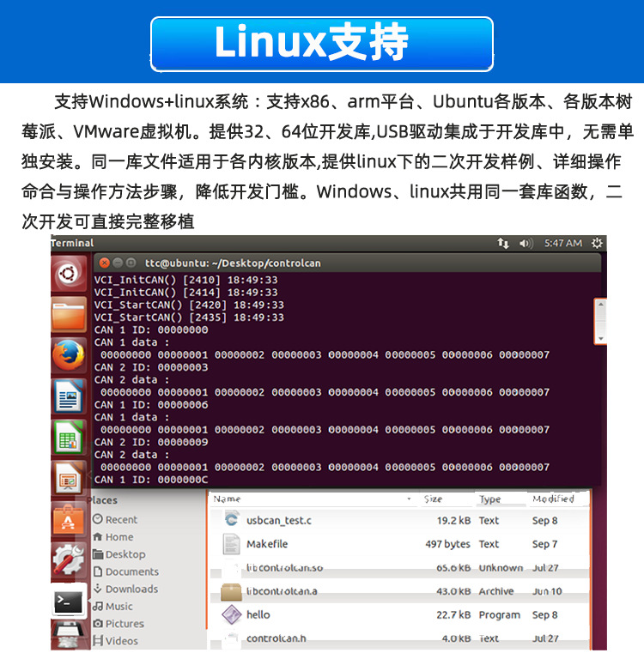Click 19.2 kB size of usbcan_test.c
The width and height of the screenshot is (644, 659).
point(453,520)
